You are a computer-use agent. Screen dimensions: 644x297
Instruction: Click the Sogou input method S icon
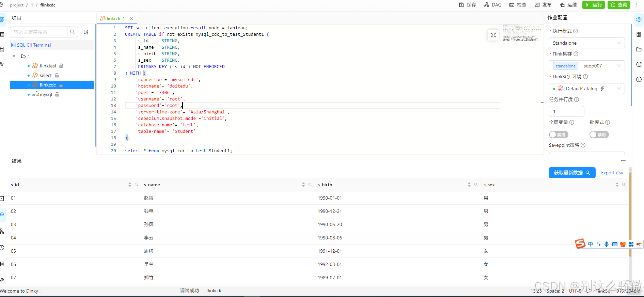click(x=580, y=244)
